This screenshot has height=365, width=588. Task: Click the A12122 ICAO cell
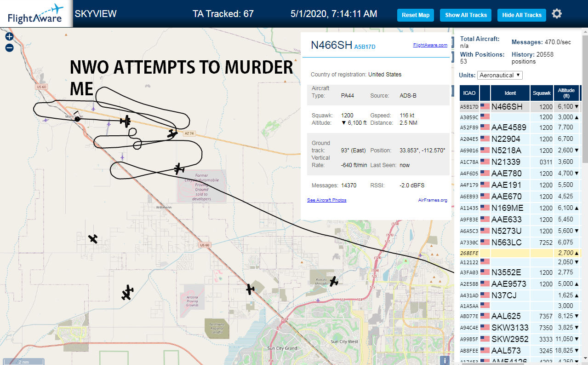pyautogui.click(x=469, y=262)
